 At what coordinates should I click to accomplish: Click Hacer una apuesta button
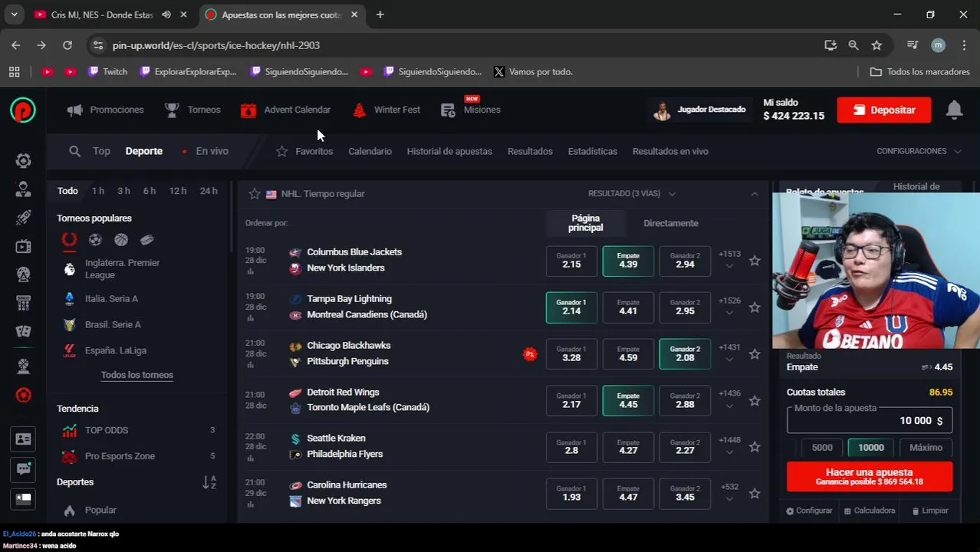870,476
